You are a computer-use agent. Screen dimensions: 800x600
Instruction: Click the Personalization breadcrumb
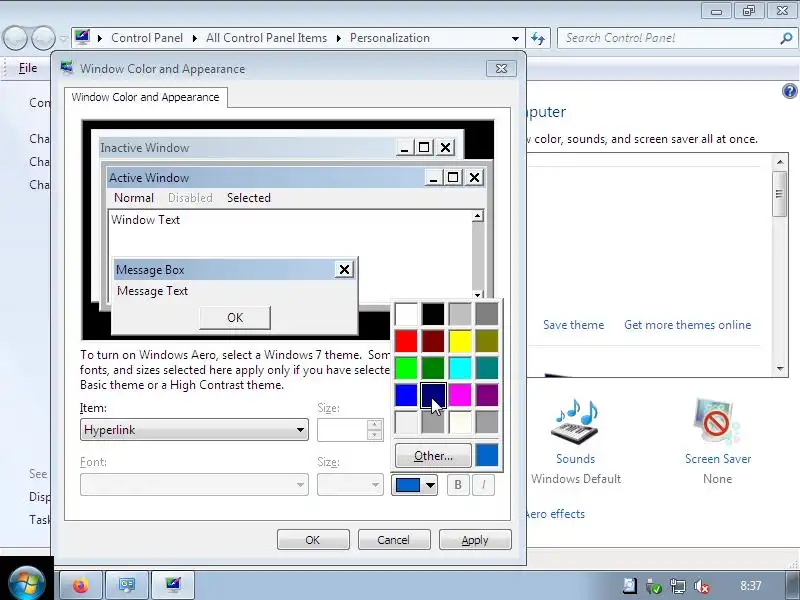coord(390,38)
